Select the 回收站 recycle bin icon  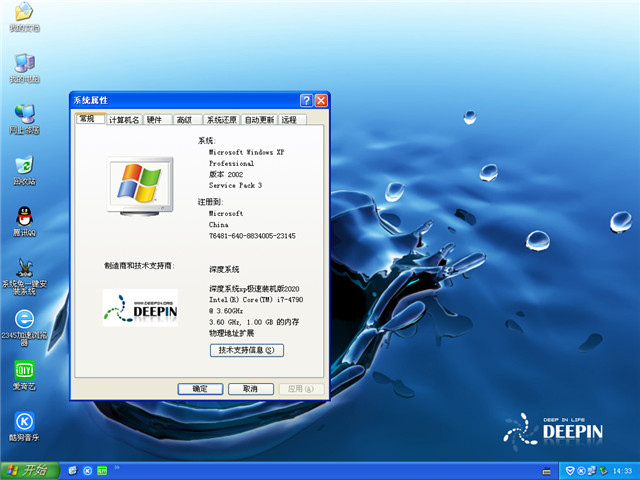(x=24, y=170)
